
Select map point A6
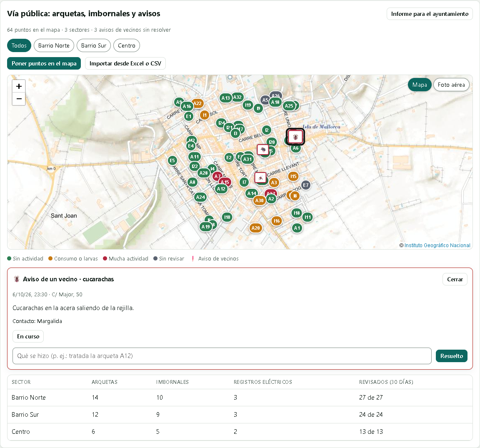point(295,148)
